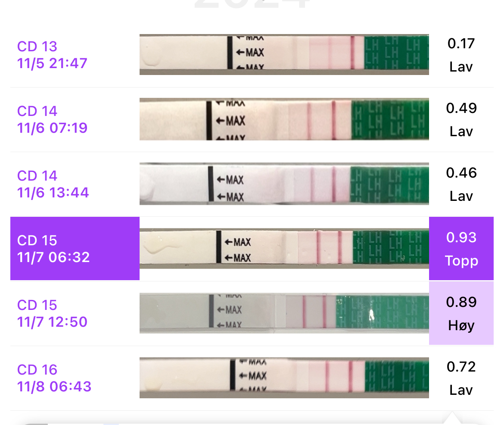The width and height of the screenshot is (504, 425).
Task: Click the 0.93 ratio in purple box
Action: pyautogui.click(x=461, y=237)
